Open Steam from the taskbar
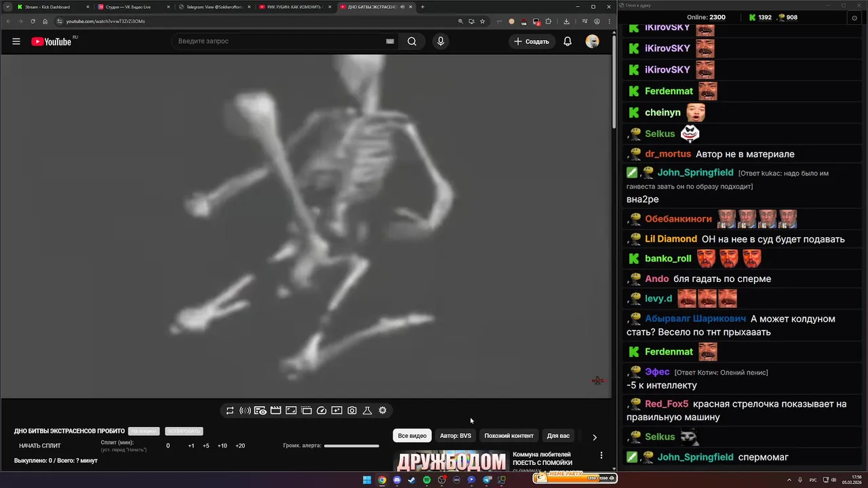This screenshot has height=488, width=868. (412, 480)
